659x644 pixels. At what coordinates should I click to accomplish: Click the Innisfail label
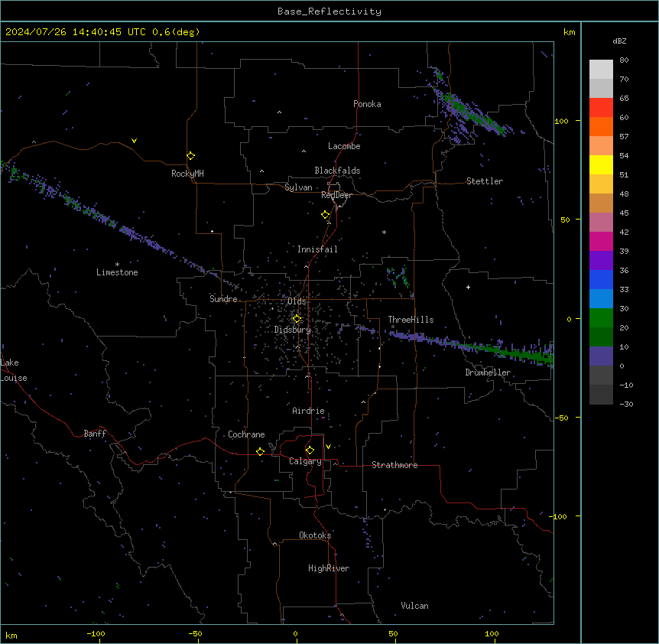[x=317, y=249]
